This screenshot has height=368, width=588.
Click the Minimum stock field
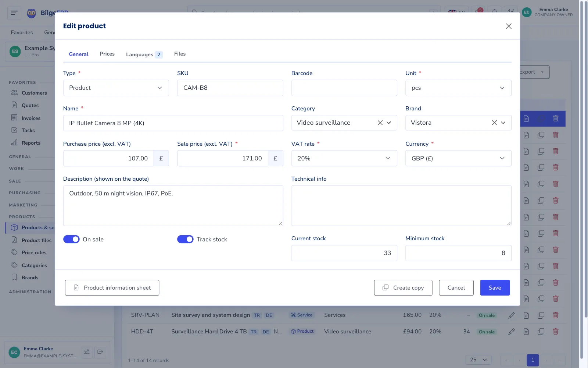pyautogui.click(x=458, y=253)
